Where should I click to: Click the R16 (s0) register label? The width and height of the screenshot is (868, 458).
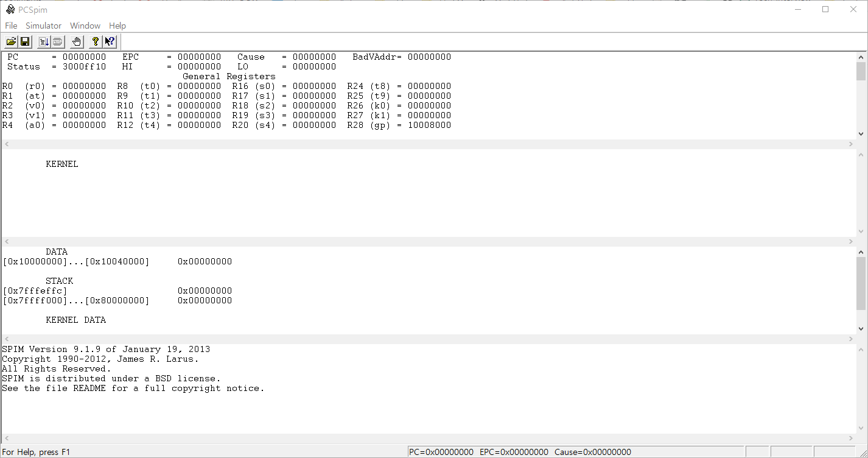[x=254, y=86]
